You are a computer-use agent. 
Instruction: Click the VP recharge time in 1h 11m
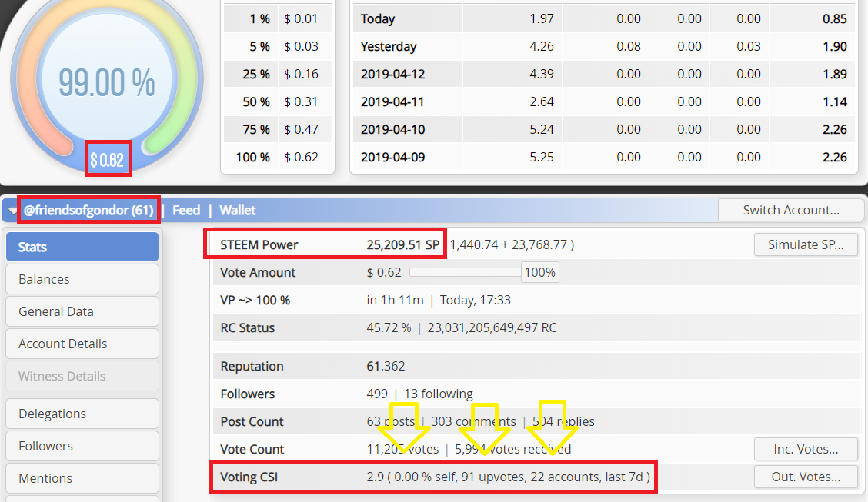click(x=396, y=301)
